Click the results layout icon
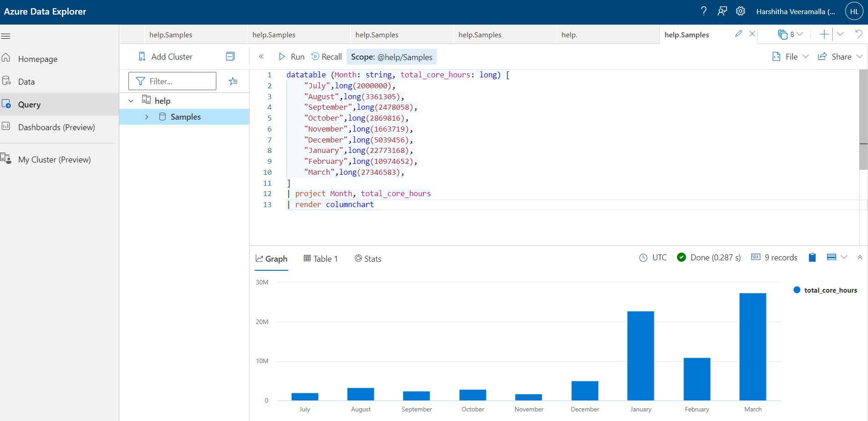Screen dimensions: 868x421 coord(831,257)
